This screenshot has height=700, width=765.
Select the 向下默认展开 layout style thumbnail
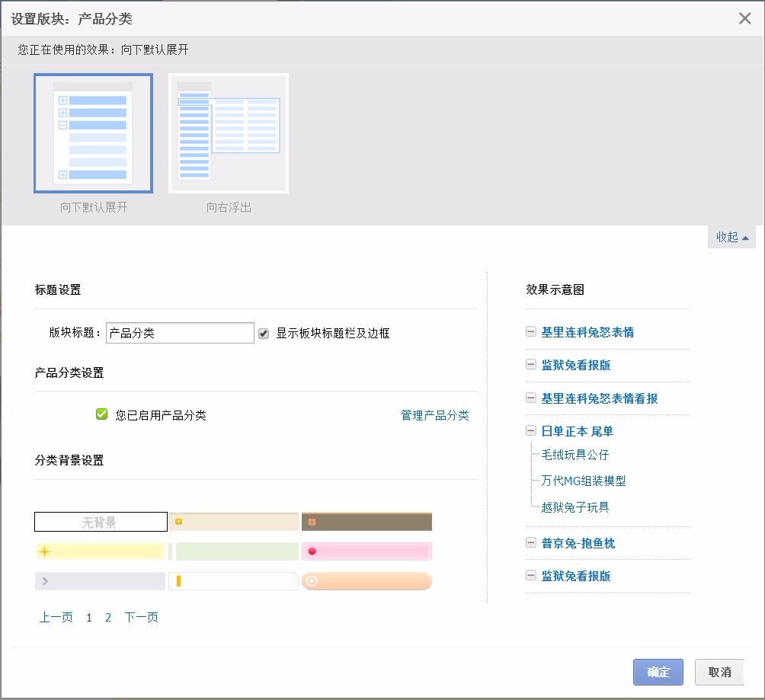[93, 133]
